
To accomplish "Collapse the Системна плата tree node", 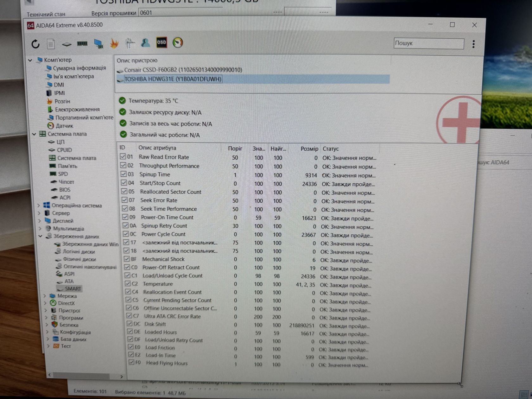I will coord(34,134).
